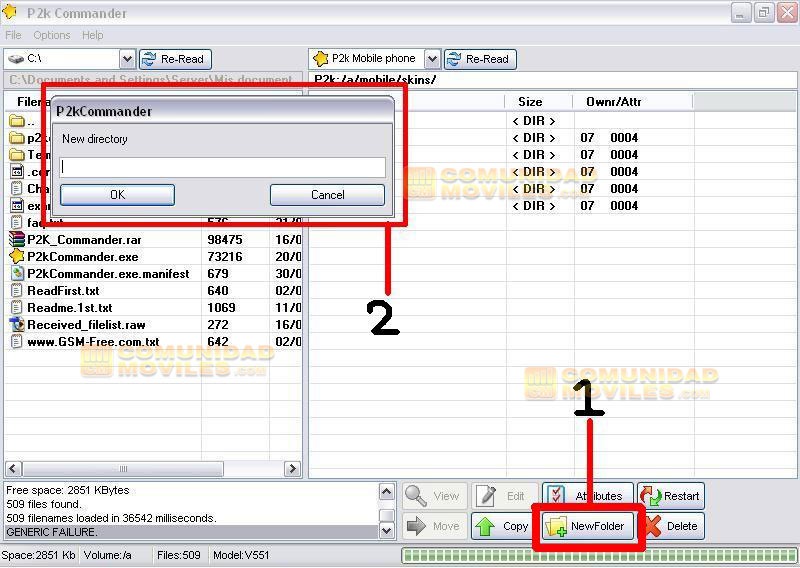Click Re-Read for the P2k Mobile phone
Screen dimensions: 800x568
[x=480, y=59]
